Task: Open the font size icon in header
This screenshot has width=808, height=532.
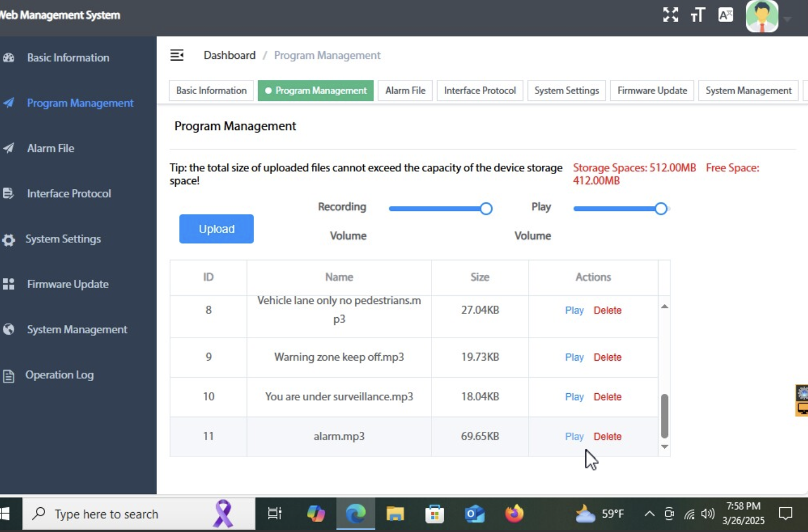Action: point(698,15)
